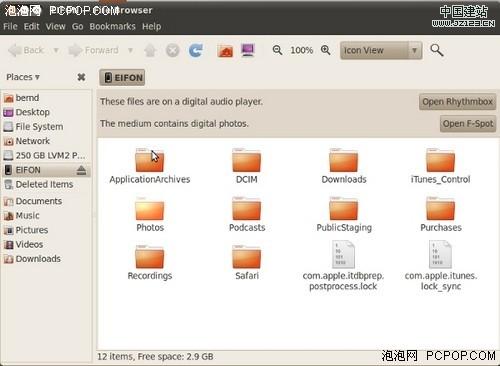Click the Up arrow toolbar icon

[150, 51]
